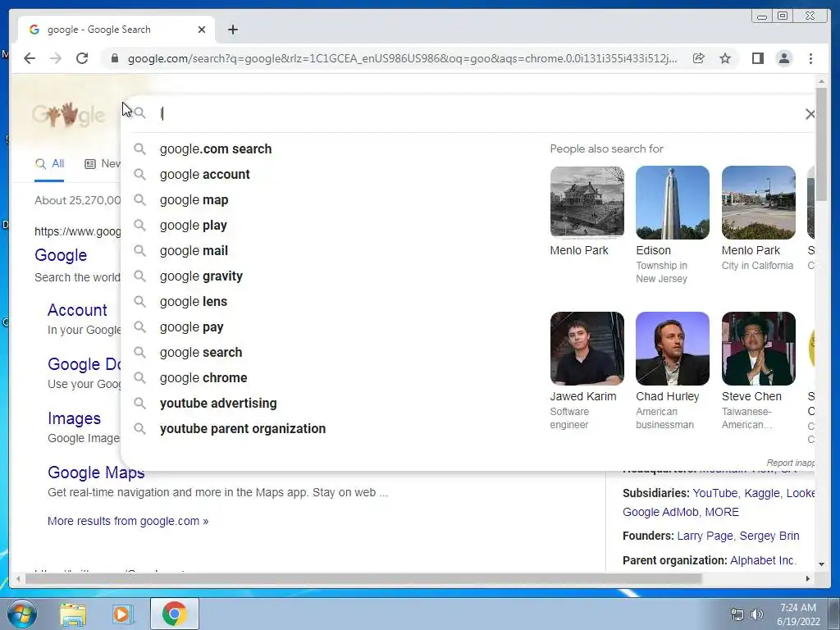Open the Alphabet Inc. parent organization link
840x630 pixels.
pyautogui.click(x=763, y=560)
